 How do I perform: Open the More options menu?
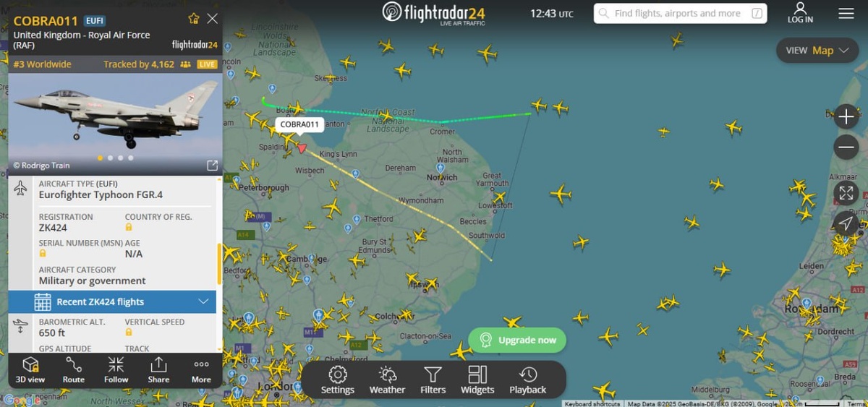pyautogui.click(x=201, y=369)
